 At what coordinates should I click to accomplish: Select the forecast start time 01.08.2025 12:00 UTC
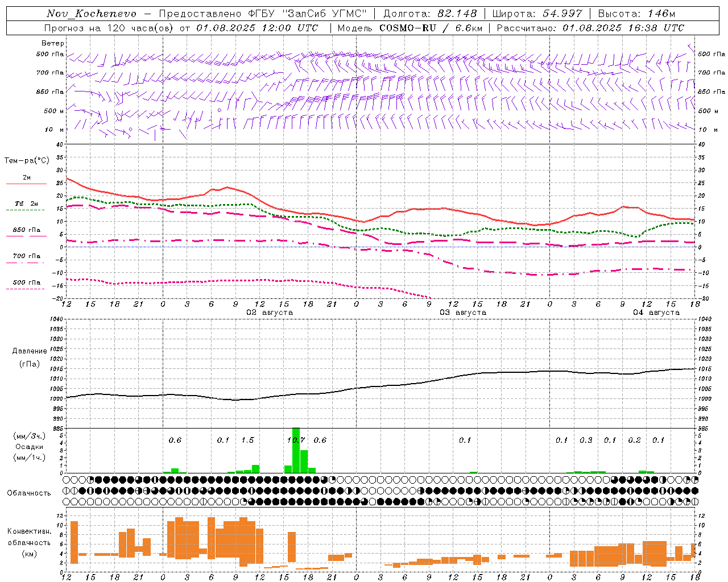tap(257, 28)
